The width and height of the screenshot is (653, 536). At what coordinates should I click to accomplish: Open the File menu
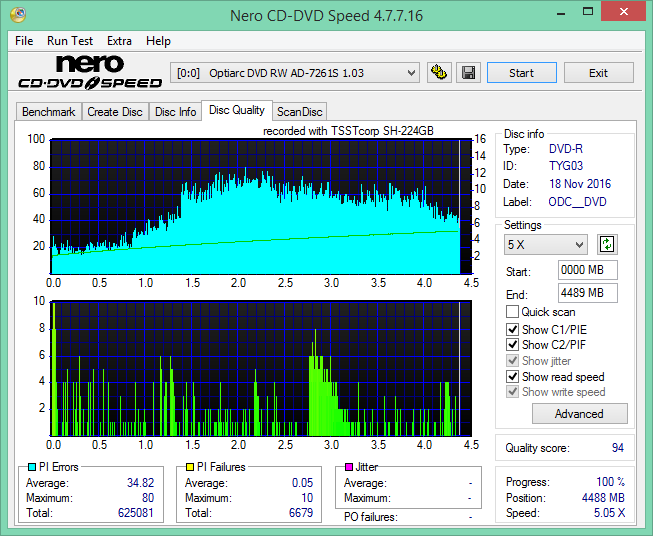click(x=24, y=41)
